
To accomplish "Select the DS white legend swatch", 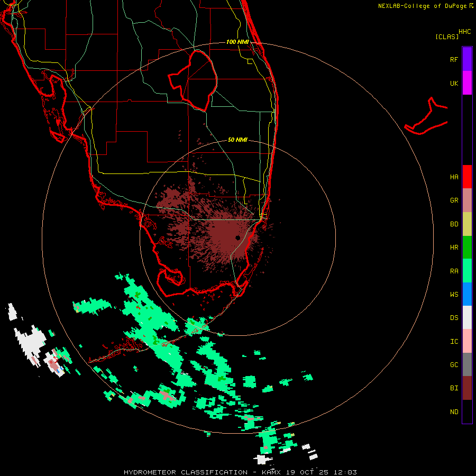I will coord(467,317).
